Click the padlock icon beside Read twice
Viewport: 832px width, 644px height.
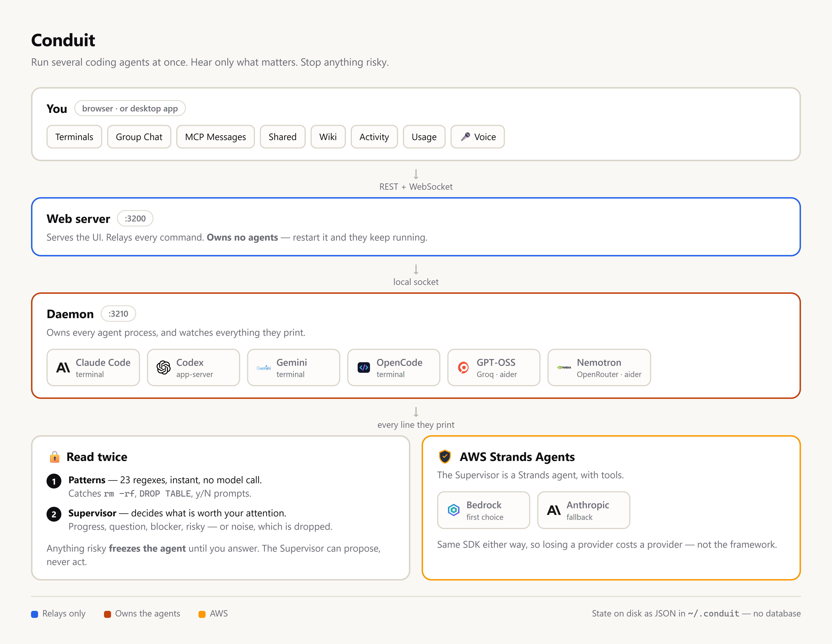[x=54, y=457]
